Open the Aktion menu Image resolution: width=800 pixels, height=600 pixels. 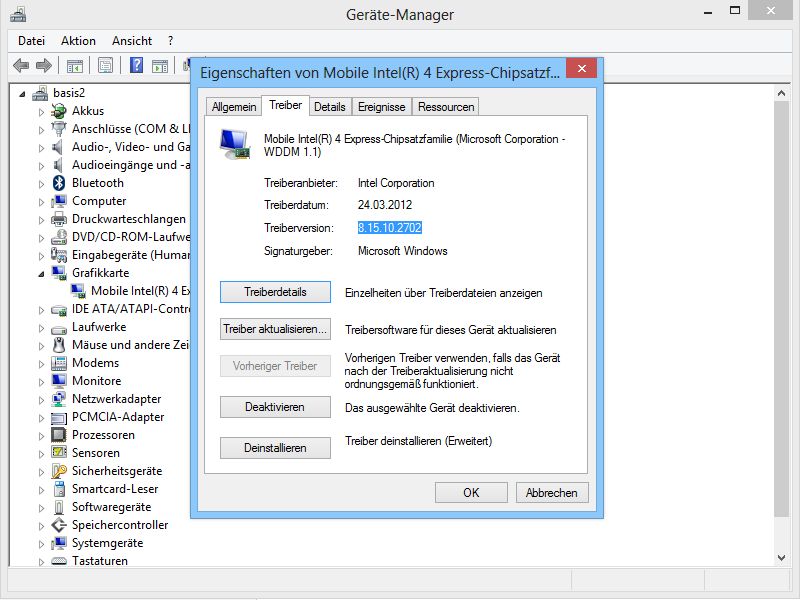point(78,41)
